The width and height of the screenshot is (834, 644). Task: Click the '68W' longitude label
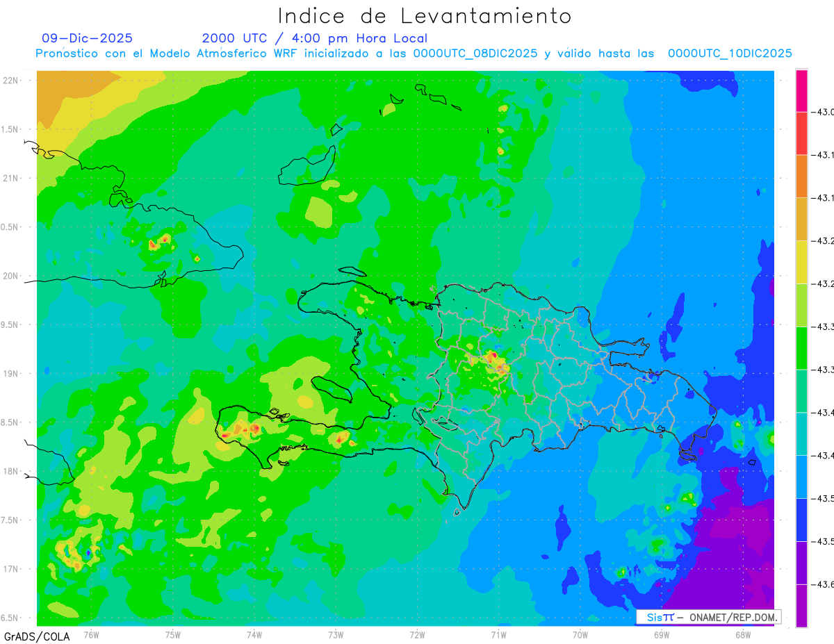click(743, 634)
